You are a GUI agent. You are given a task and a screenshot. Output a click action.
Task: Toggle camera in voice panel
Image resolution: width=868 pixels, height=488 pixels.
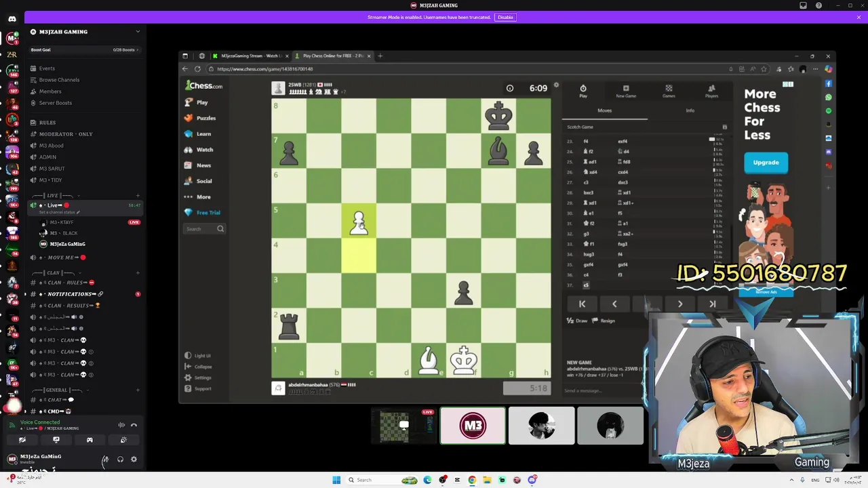[x=22, y=440]
